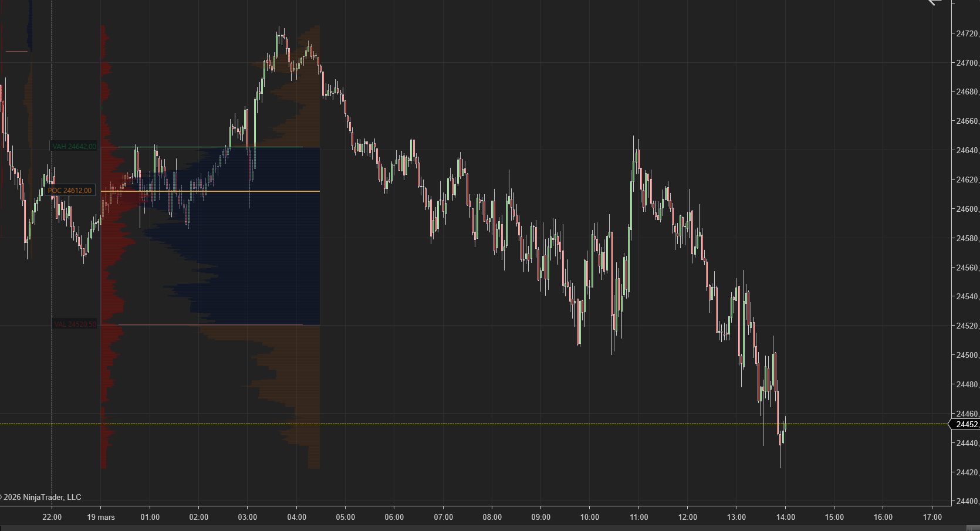The image size is (980, 531).
Task: Click the 24400 price axis label
Action: tap(968, 501)
